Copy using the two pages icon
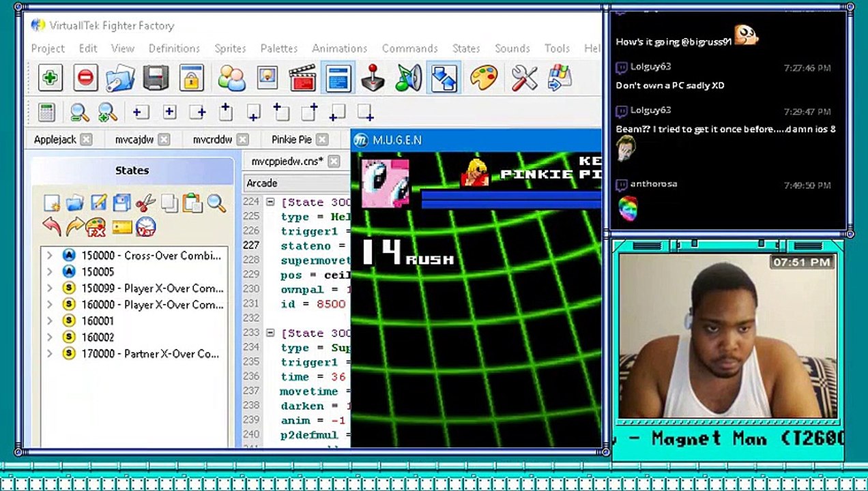 coord(169,203)
